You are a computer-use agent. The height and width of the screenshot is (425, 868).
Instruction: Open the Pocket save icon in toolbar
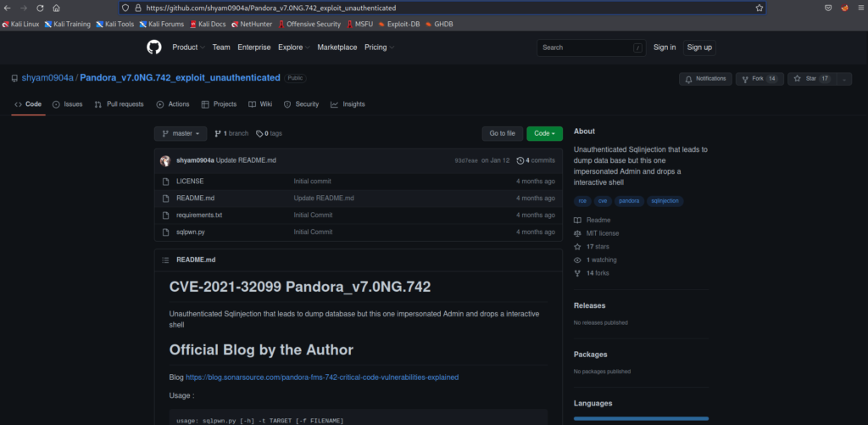tap(828, 8)
